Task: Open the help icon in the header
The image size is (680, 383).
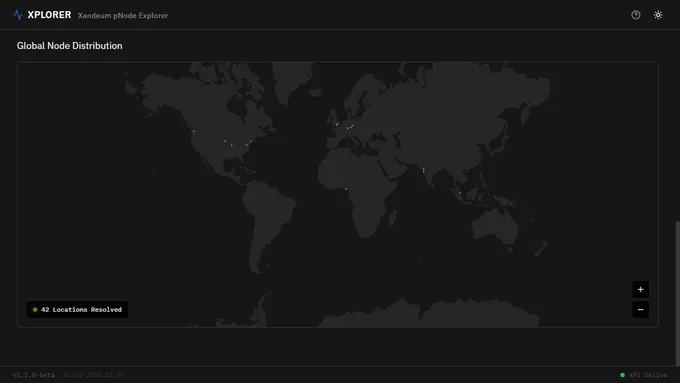Action: click(x=635, y=15)
